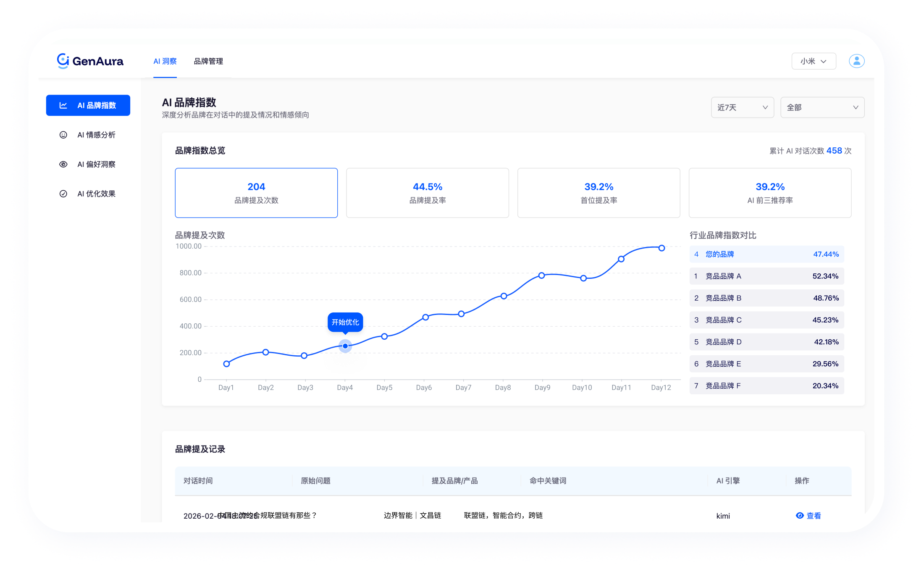This screenshot has width=924, height=572.
Task: Click the Day7 data point on the chart
Action: point(461,314)
